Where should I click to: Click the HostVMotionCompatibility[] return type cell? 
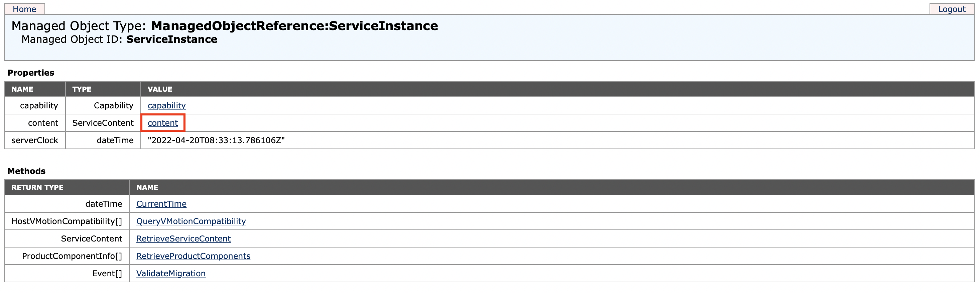click(67, 221)
